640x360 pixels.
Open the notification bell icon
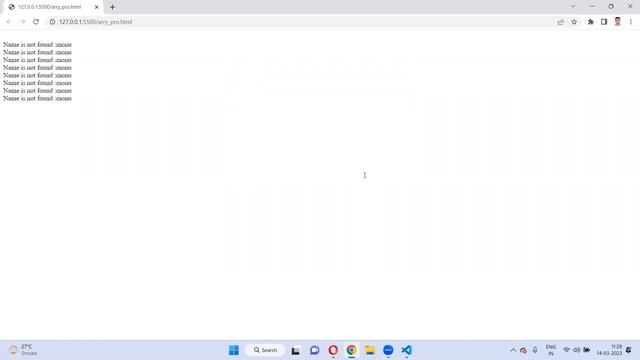point(629,350)
